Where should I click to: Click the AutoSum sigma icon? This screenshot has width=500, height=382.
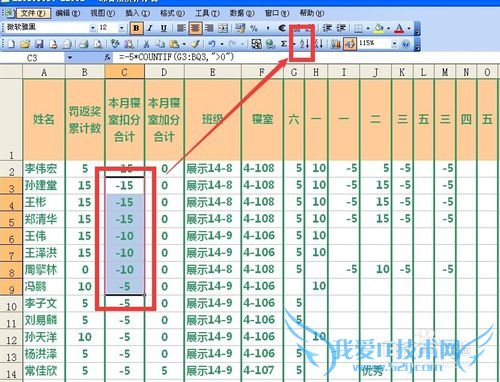point(284,44)
